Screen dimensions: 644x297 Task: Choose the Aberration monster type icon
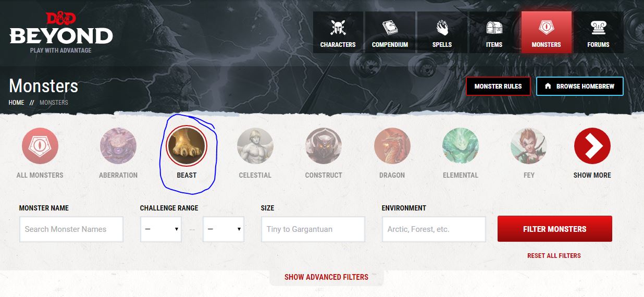(x=118, y=146)
